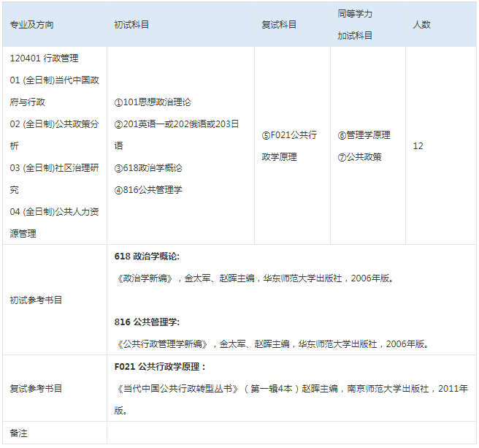Select the 120401 行政管理 major code text
Image resolution: width=479 pixels, height=448 pixels.
pyautogui.click(x=44, y=58)
